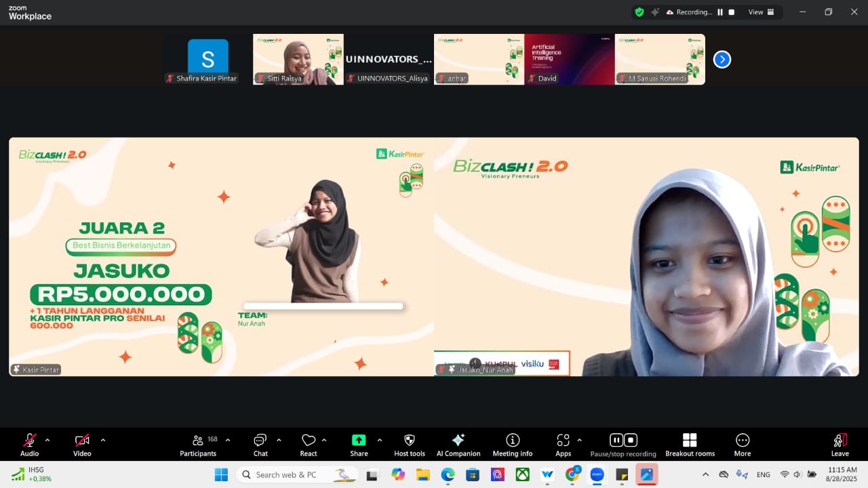The image size is (868, 488).
Task: Unmute the microphone via Audio button
Action: 29,445
